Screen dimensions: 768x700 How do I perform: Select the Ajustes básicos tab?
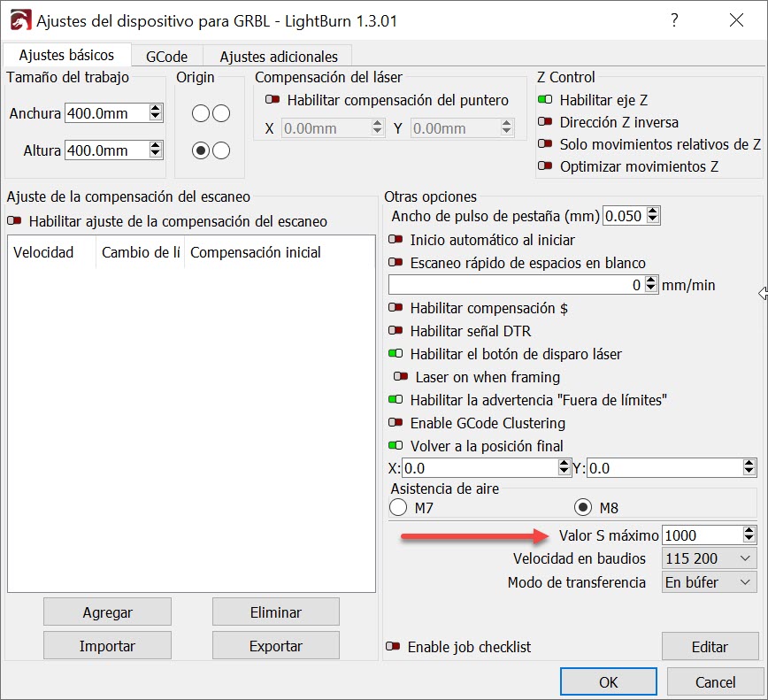66,55
